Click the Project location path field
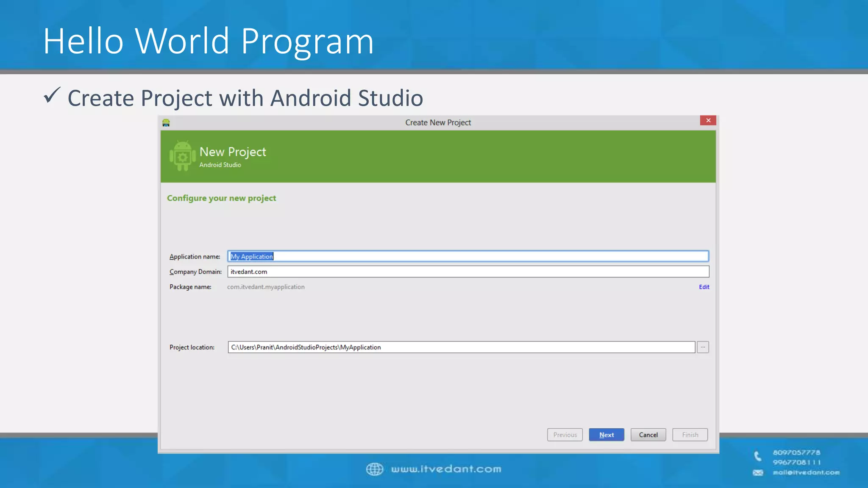This screenshot has height=488, width=868. (461, 347)
